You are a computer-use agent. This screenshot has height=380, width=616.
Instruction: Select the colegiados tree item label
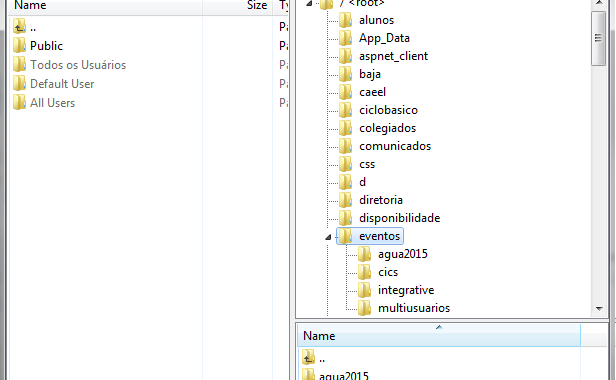click(x=387, y=128)
